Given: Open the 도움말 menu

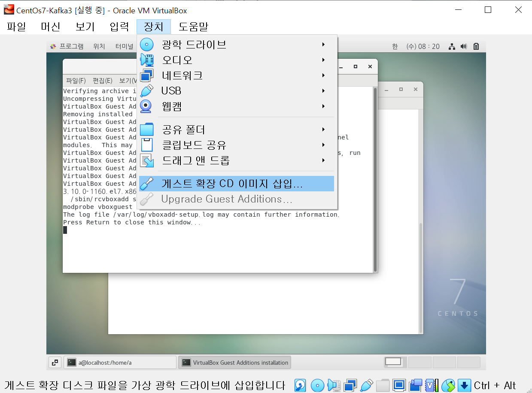Looking at the screenshot, I should pyautogui.click(x=193, y=27).
